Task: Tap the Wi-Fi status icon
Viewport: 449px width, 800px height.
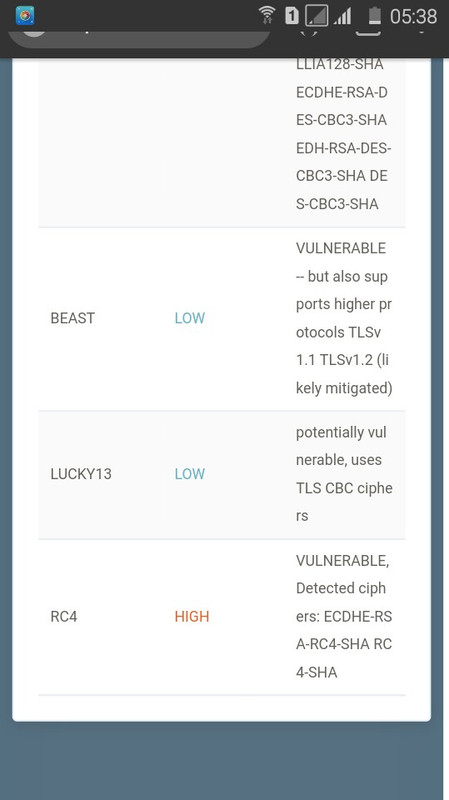Action: (x=267, y=15)
